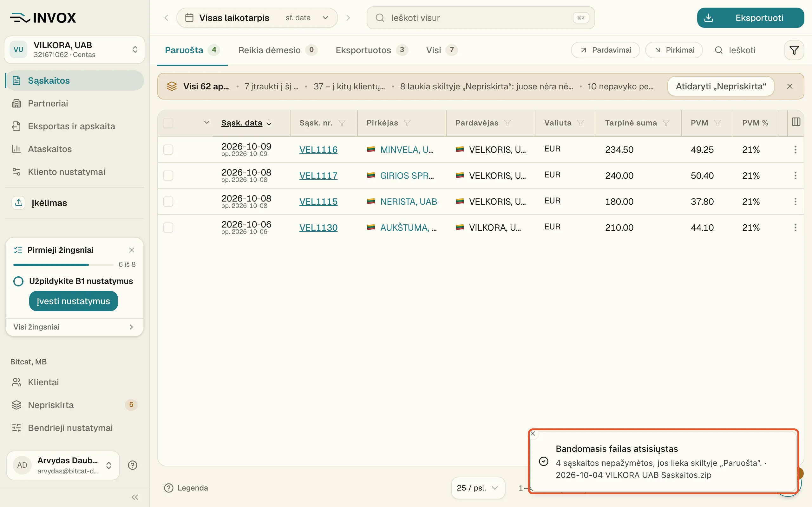This screenshot has width=812, height=507.
Task: Expand the VILKORA, UAB company switcher
Action: pos(75,50)
